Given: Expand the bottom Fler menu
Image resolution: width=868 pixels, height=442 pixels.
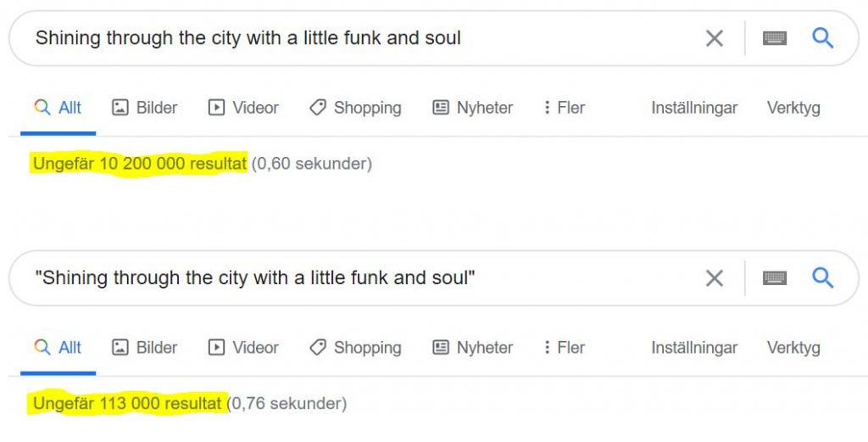Looking at the screenshot, I should [564, 347].
